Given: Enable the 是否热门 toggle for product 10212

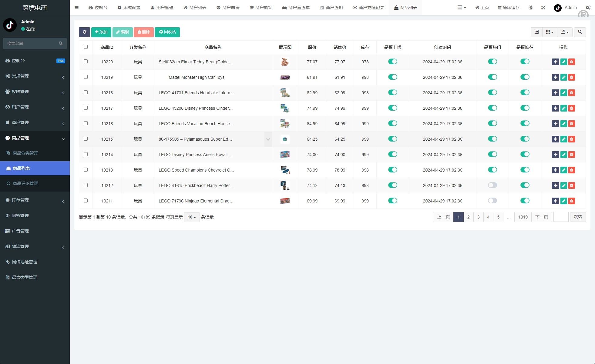Looking at the screenshot, I should tap(492, 185).
